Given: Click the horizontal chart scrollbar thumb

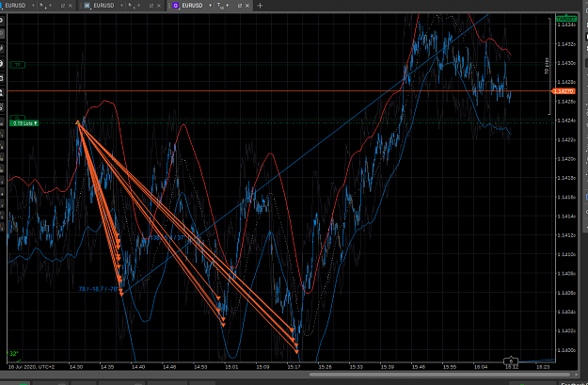Looking at the screenshot, I should tap(440, 375).
